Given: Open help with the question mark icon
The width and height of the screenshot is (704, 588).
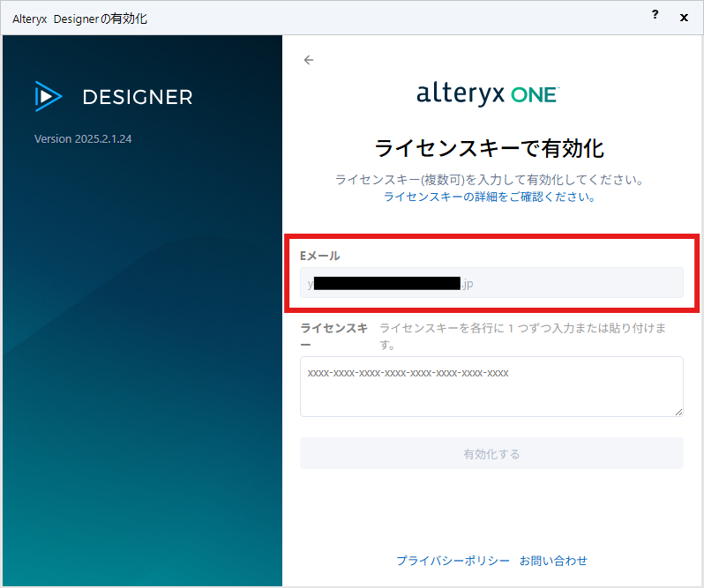Looking at the screenshot, I should [655, 15].
